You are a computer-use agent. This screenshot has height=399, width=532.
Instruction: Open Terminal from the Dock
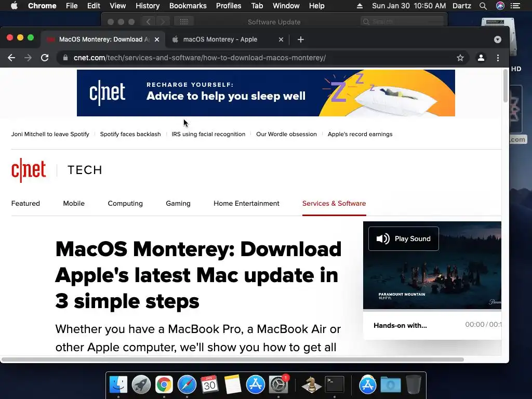point(335,384)
